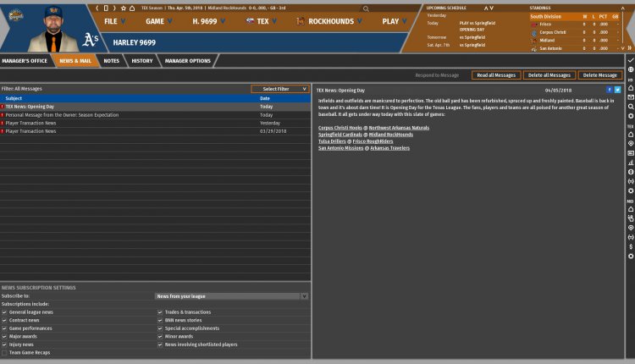The width and height of the screenshot is (635, 364).
Task: Open the PLAY dropdown menu
Action: pyautogui.click(x=395, y=20)
